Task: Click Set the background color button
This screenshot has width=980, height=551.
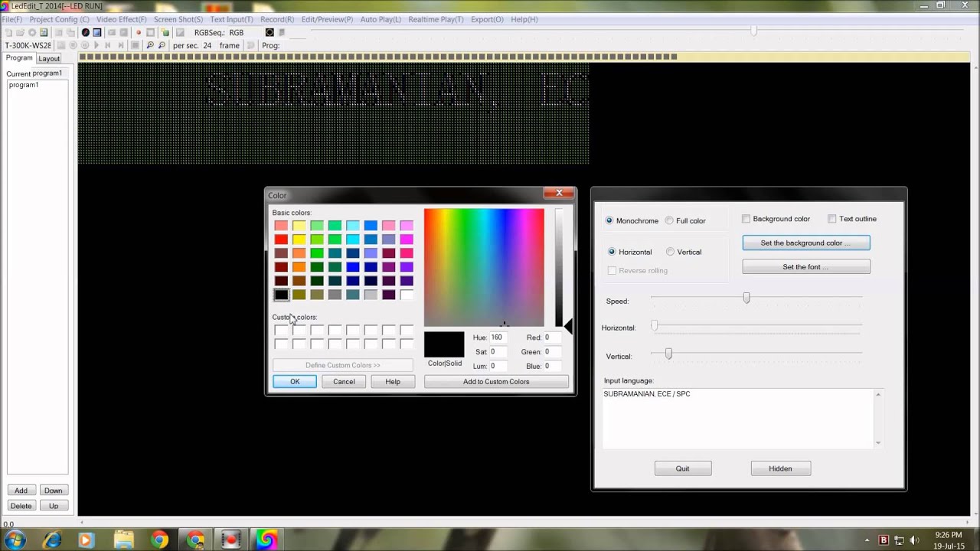Action: pos(806,243)
